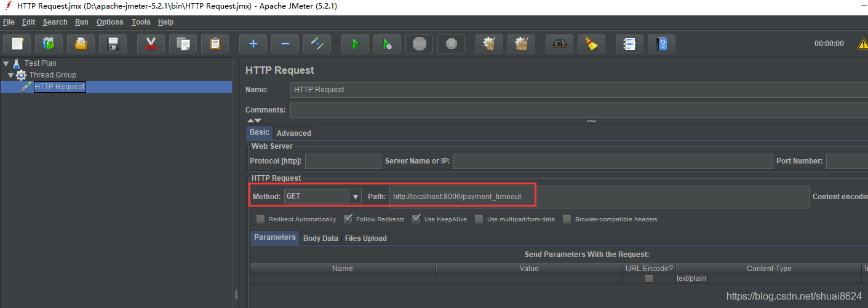Image resolution: width=868 pixels, height=308 pixels.
Task: Open the Tools menu
Action: (x=141, y=22)
